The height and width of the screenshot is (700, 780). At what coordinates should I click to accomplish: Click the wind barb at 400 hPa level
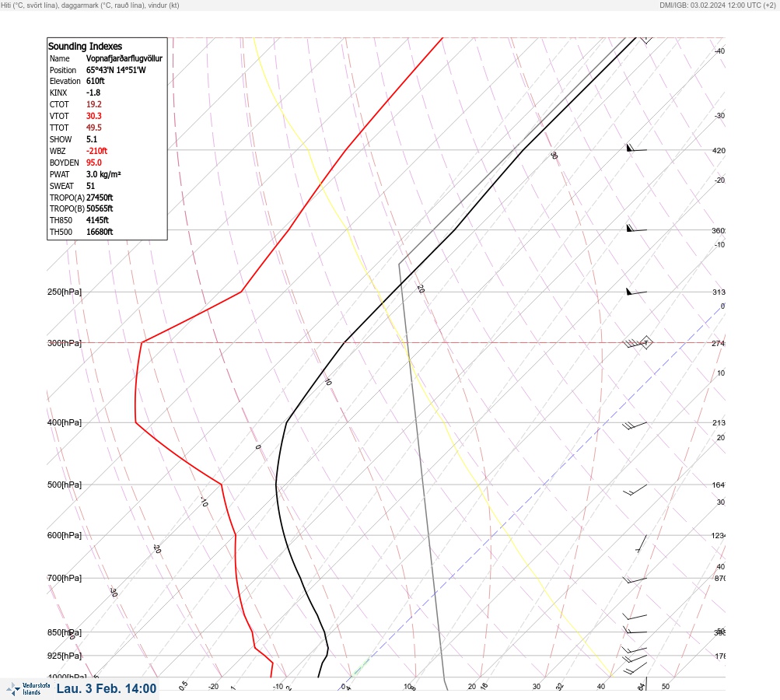point(635,425)
